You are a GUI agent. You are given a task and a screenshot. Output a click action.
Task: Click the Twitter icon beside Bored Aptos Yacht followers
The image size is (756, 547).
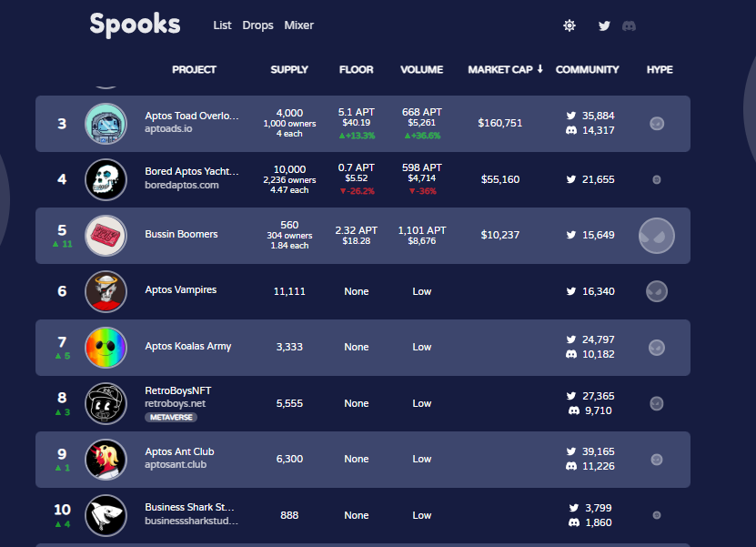572,179
